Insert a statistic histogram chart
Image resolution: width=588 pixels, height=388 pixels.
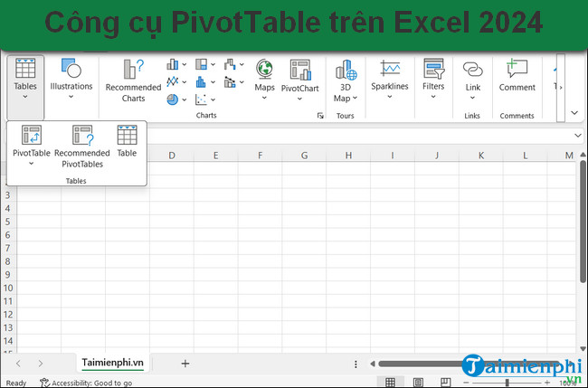tap(202, 81)
